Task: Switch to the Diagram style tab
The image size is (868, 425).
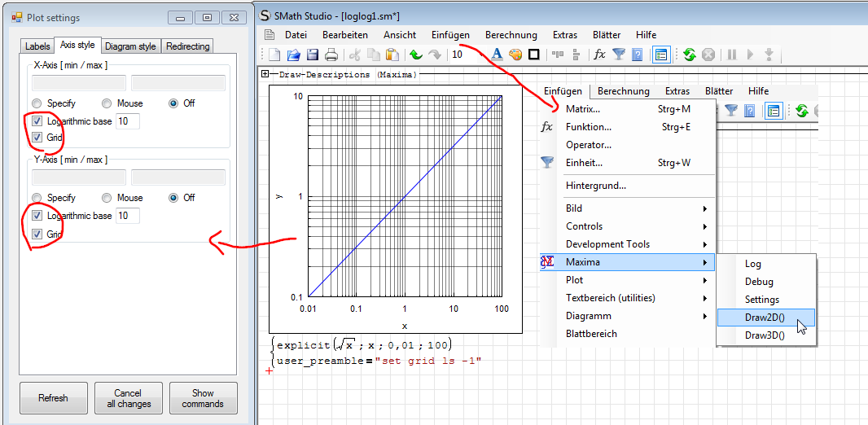Action: [x=130, y=46]
